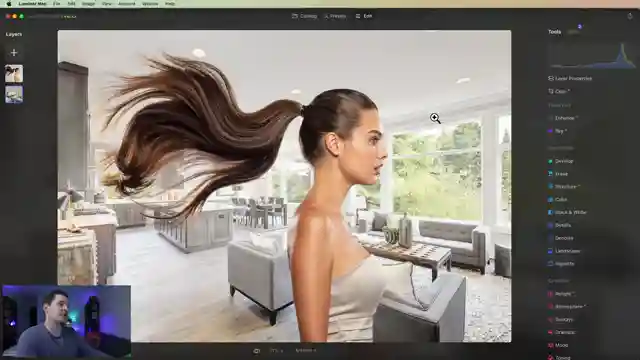Click the histogram display
640x360 pixels.
591,55
